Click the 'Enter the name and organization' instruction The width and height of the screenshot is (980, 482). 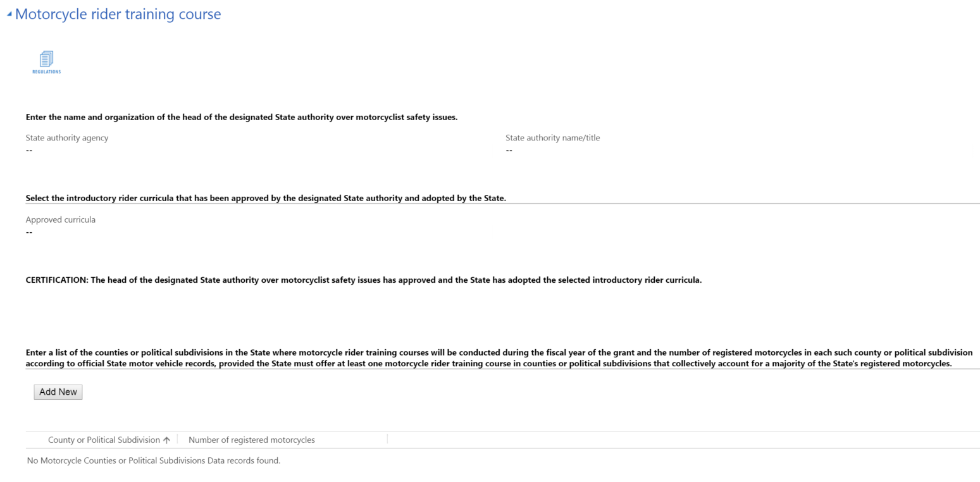[x=241, y=117]
